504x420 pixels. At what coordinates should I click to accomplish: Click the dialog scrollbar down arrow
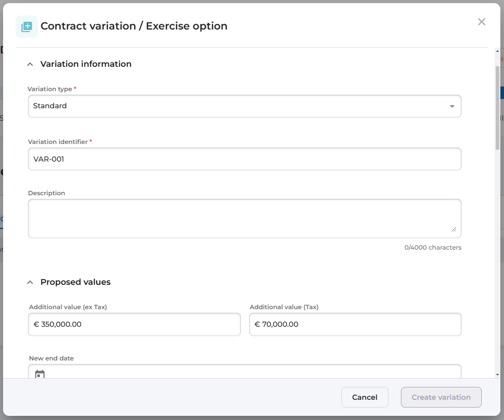pos(498,374)
